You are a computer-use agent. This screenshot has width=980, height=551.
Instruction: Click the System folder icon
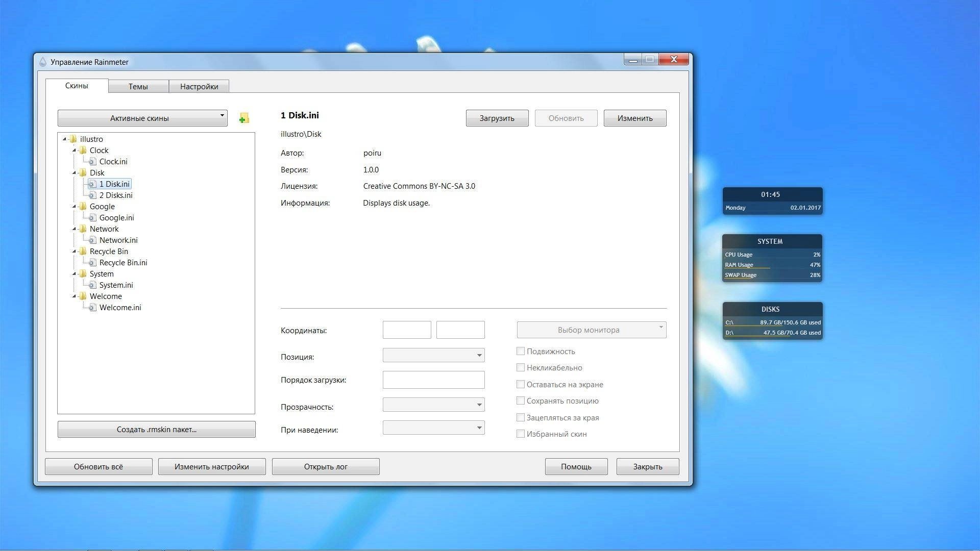83,273
